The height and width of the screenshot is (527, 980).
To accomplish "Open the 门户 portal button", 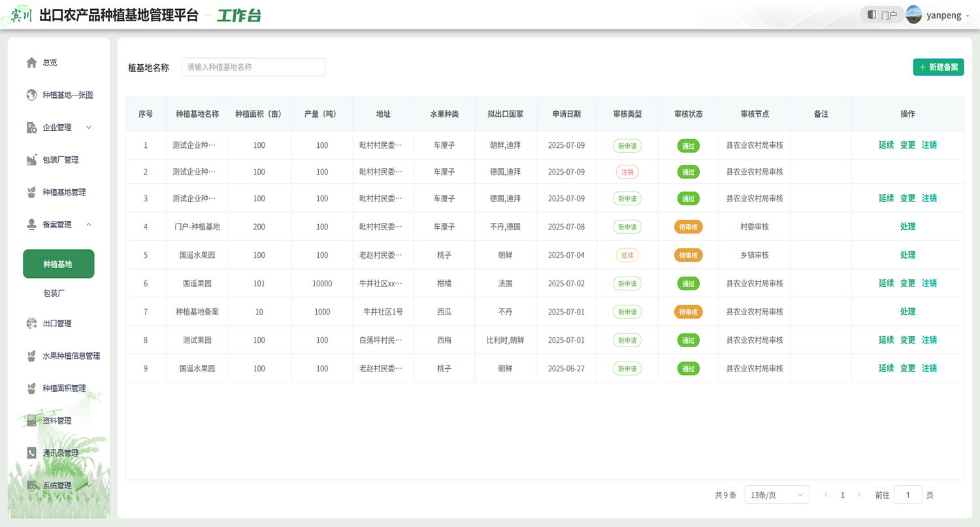I will (882, 14).
